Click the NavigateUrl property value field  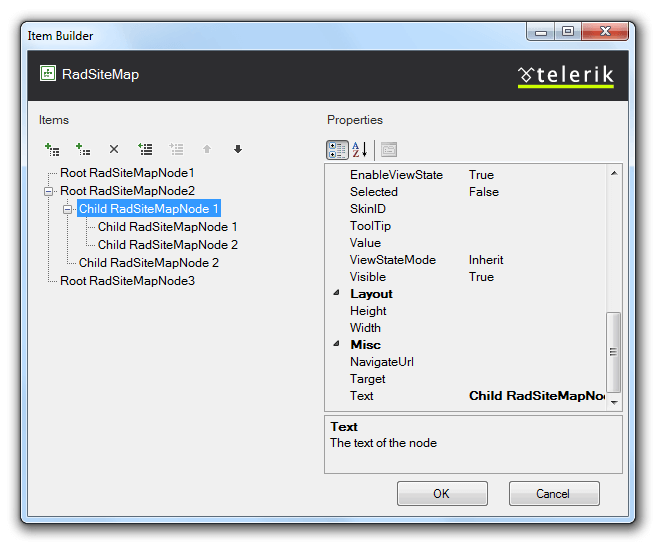click(x=536, y=362)
